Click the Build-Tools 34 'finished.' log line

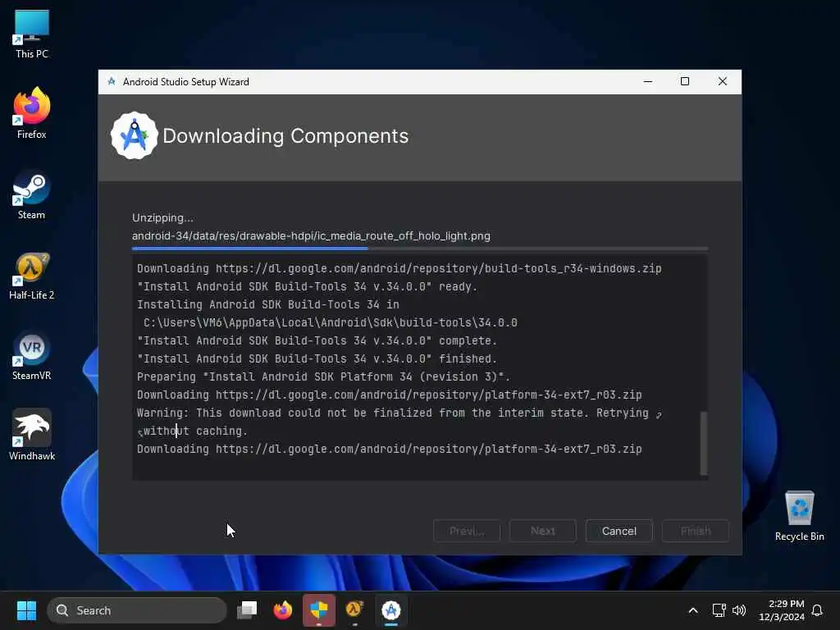(317, 359)
